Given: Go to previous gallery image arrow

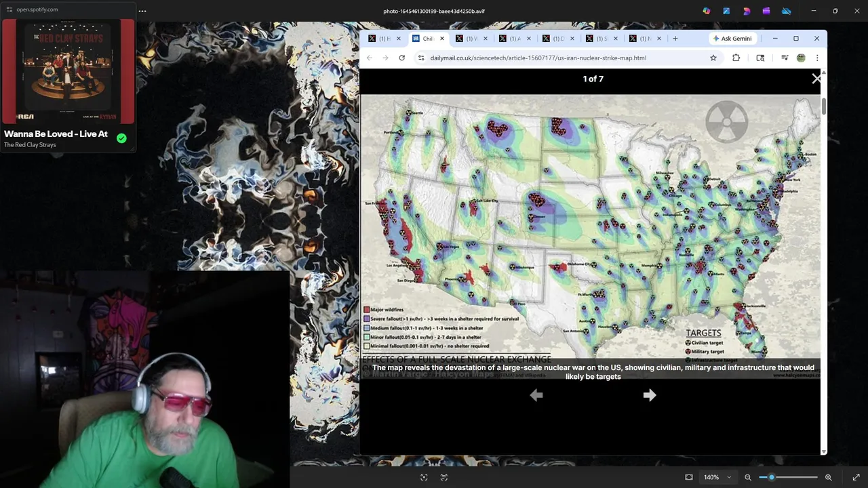Looking at the screenshot, I should click(x=536, y=395).
